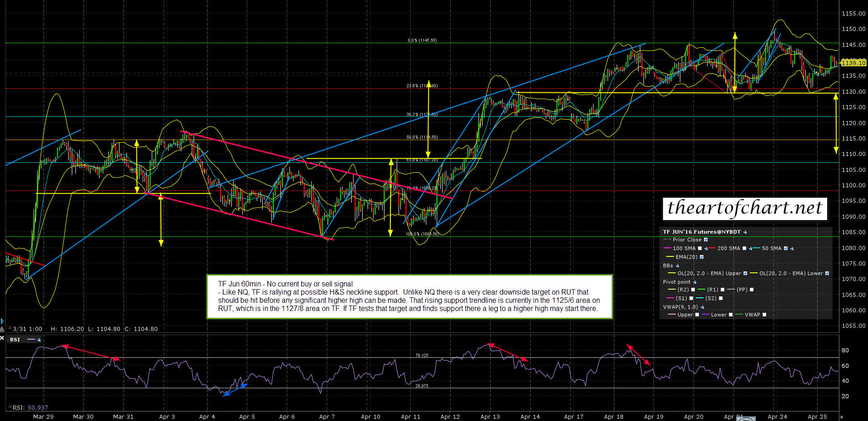The image size is (868, 421).
Task: Enable the 200 SMA checkbox
Action: pyautogui.click(x=744, y=248)
